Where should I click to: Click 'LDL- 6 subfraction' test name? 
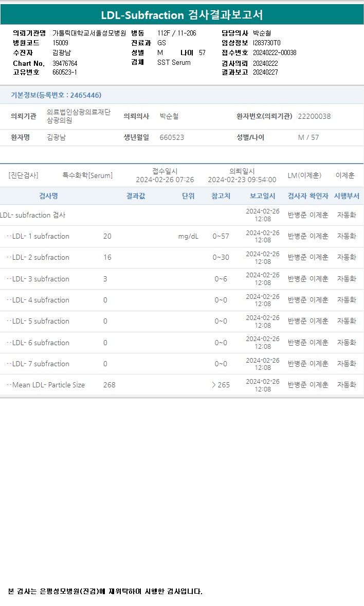(x=41, y=343)
